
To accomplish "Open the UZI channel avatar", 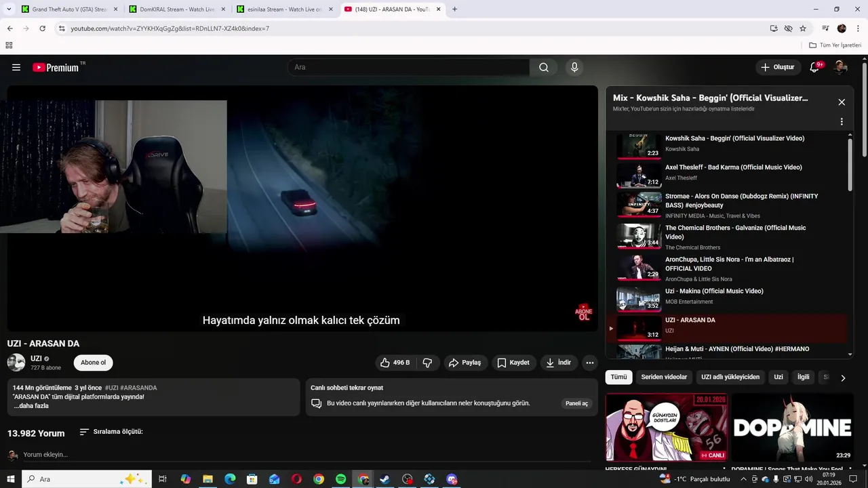I will click(x=16, y=363).
